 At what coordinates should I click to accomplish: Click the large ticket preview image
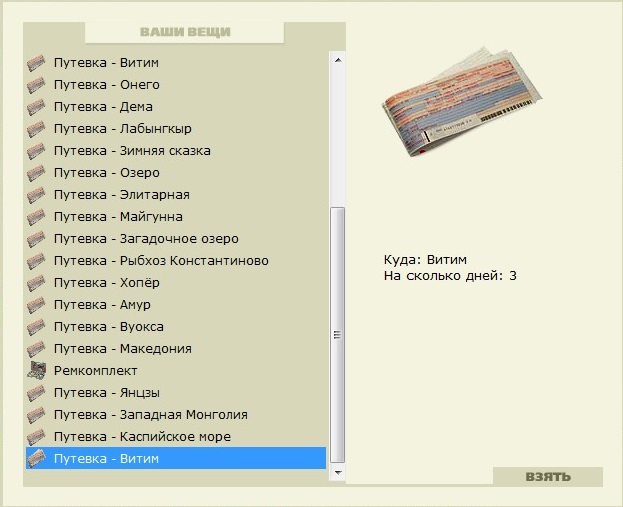461,102
